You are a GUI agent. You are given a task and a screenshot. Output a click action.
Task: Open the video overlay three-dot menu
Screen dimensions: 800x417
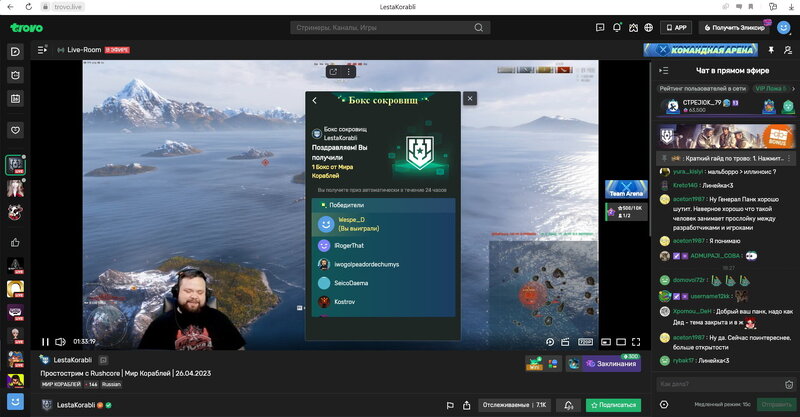coord(349,71)
